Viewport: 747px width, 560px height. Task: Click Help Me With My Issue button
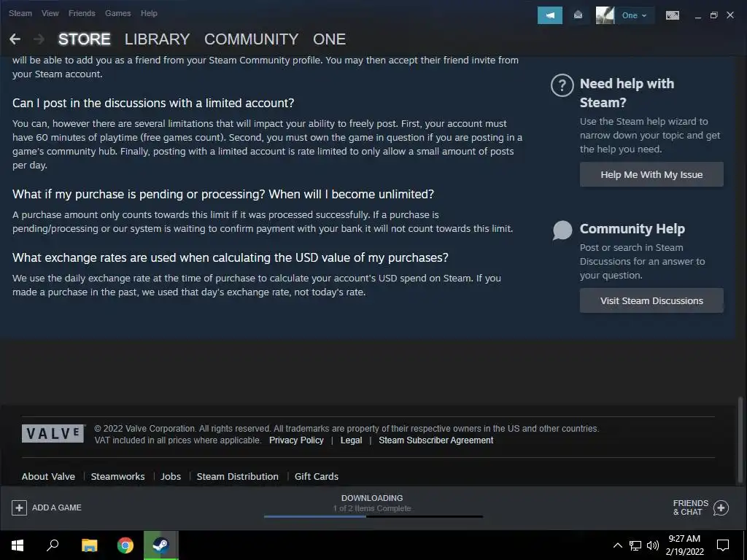[651, 175]
